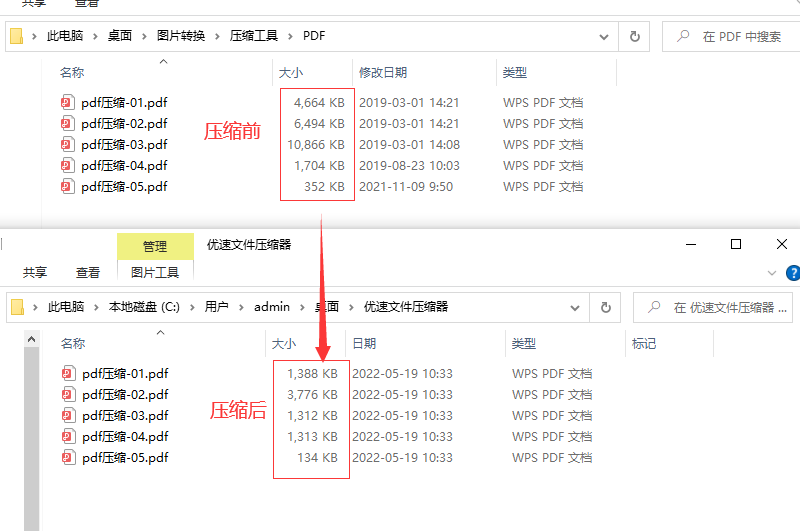Screen dimensions: 800x531
Task: Click the PDF icon of pdf压缩-01.pdf in the PDF window
Action: tap(68, 103)
